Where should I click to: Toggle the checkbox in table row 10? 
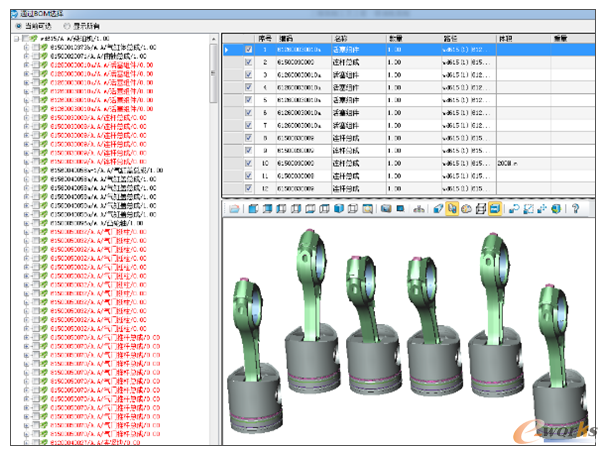249,162
